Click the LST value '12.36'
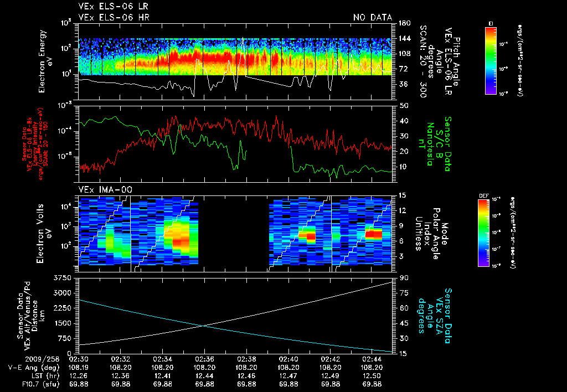This screenshot has height=392, width=567. 120,376
